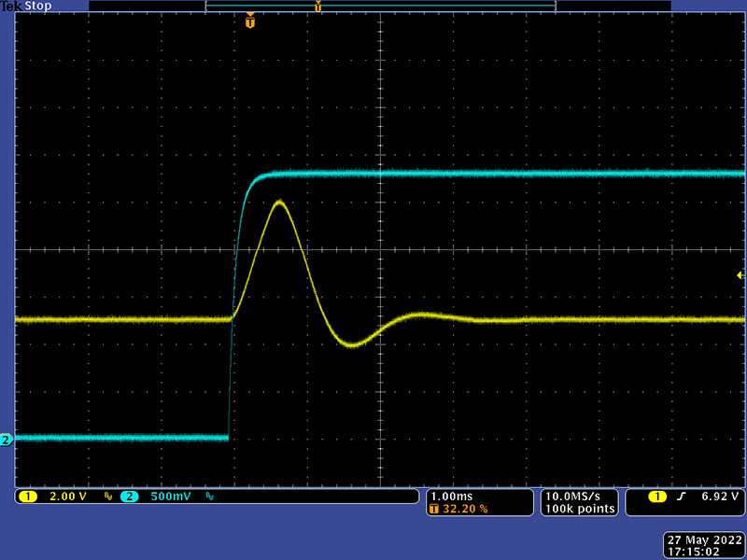This screenshot has width=747, height=560.
Task: Click the record view bar at top
Action: 380,7
